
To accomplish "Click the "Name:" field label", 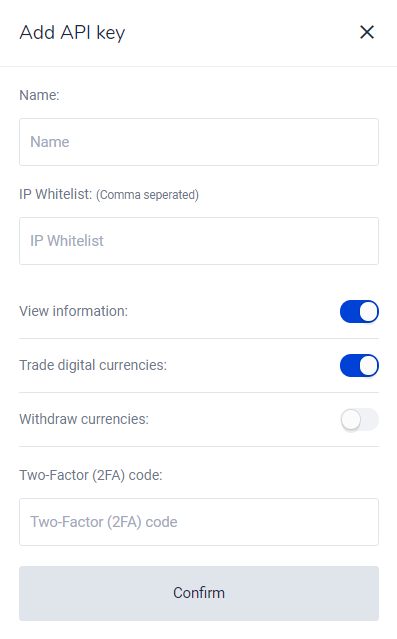I will pyautogui.click(x=39, y=95).
